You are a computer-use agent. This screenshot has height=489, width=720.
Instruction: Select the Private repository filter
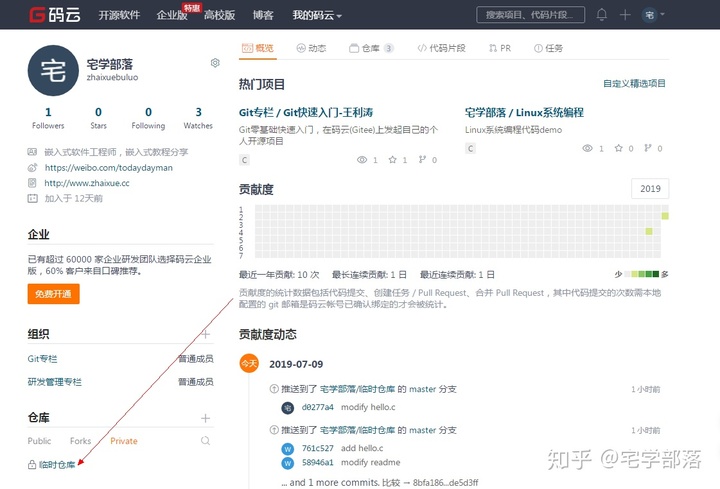point(124,441)
